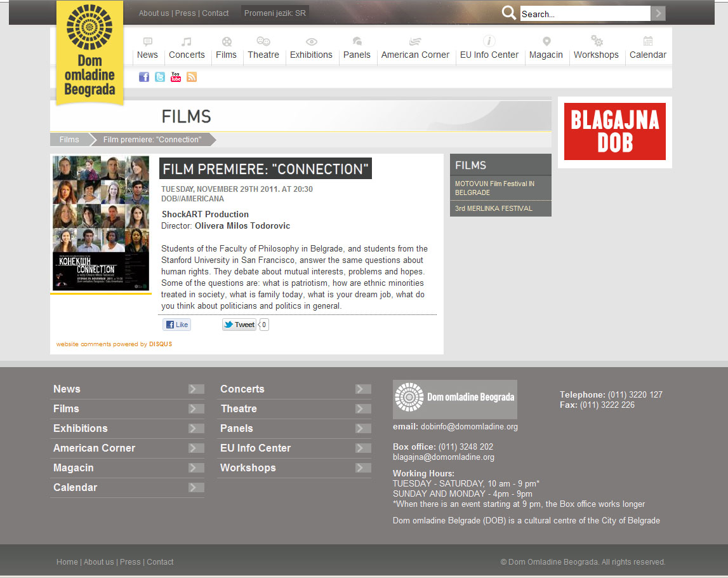
Task: Click the calendar icon in navigation
Action: (647, 41)
